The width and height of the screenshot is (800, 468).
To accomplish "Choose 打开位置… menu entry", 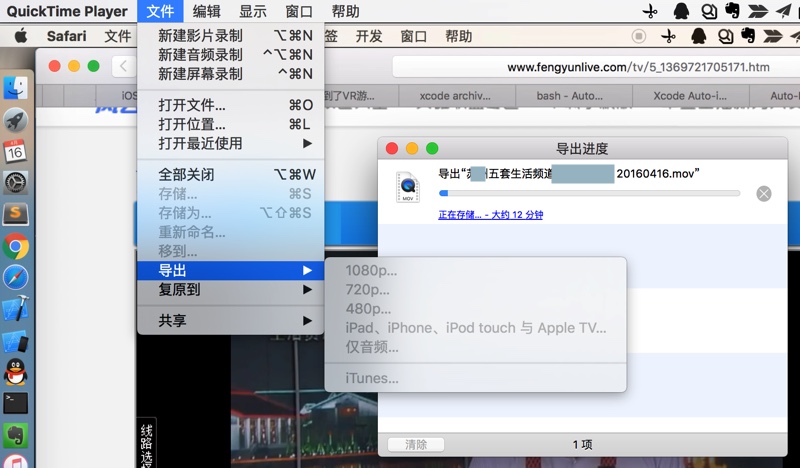I will tap(231, 125).
